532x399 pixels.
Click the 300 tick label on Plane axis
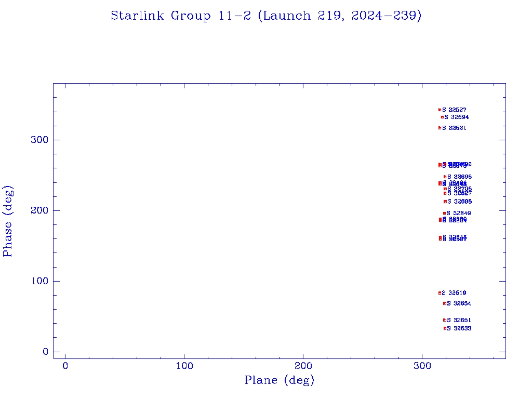(422, 366)
